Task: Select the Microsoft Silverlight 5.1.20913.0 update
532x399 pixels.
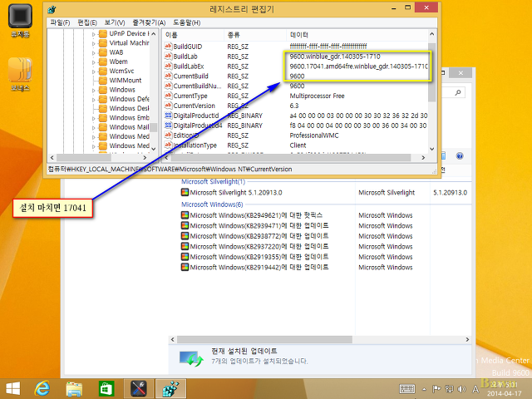Action: pyautogui.click(x=236, y=193)
